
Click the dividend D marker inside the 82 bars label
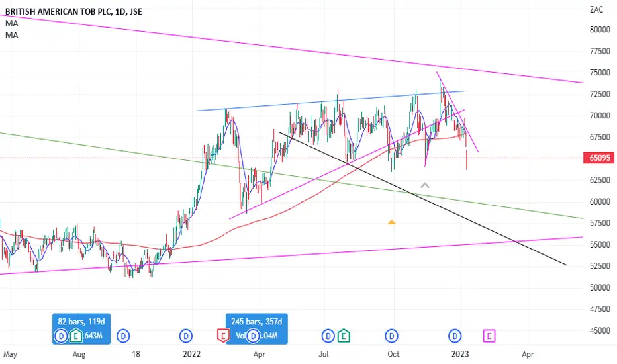[x=61, y=336]
